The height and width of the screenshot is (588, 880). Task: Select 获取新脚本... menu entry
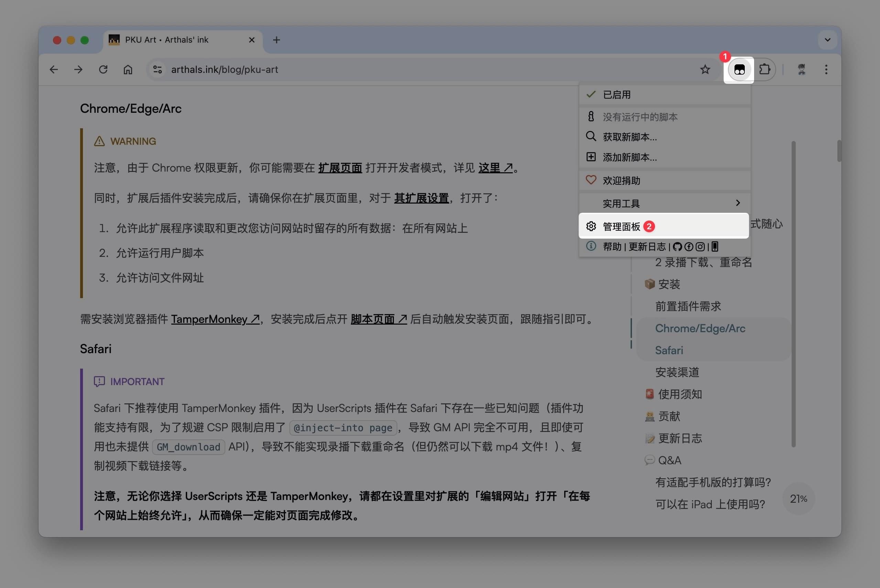pos(630,137)
